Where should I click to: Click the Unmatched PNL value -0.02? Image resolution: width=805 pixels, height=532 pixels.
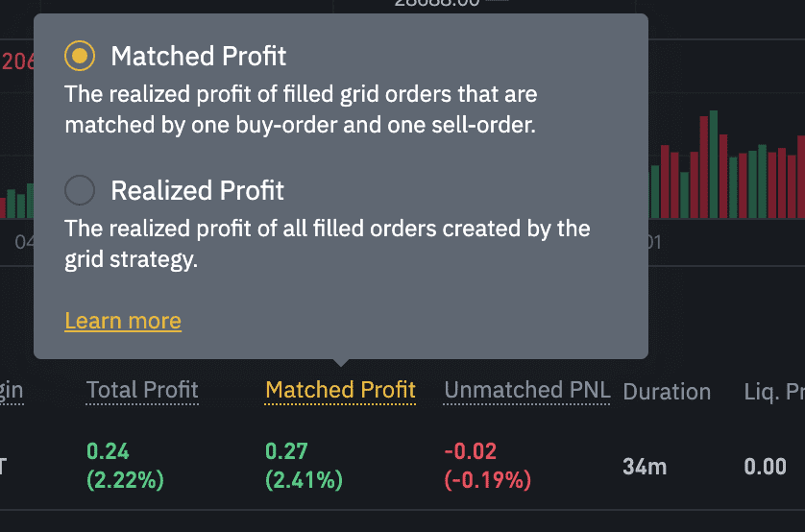[471, 451]
